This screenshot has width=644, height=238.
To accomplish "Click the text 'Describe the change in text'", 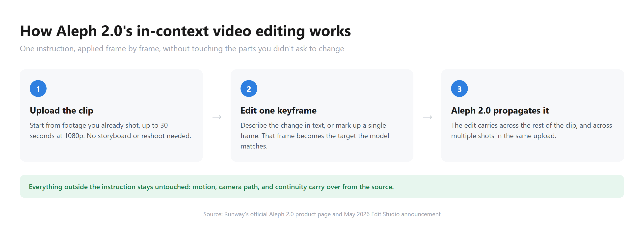I will pyautogui.click(x=315, y=136).
